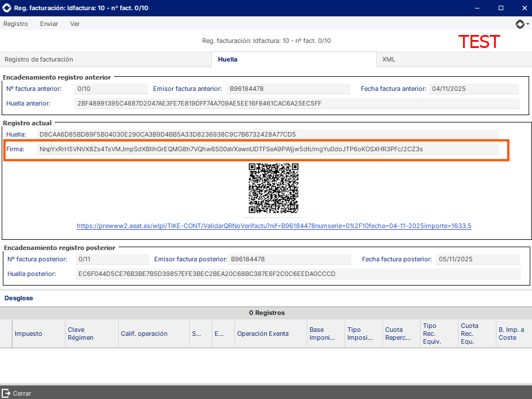The image size is (532, 399).
Task: Click the Cuota Rec. Equ. column header
Action: [x=477, y=334]
